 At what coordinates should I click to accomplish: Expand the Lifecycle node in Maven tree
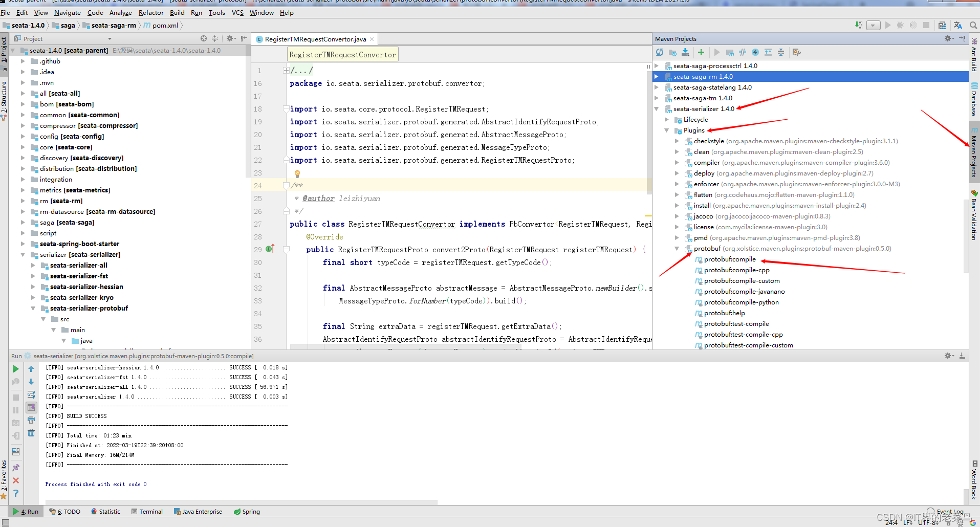pos(666,120)
